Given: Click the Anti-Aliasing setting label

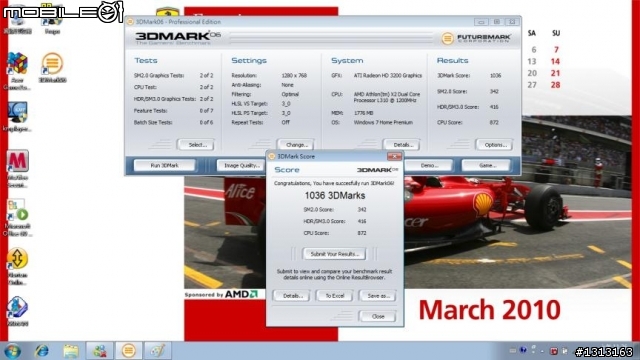Looking at the screenshot, I should click(246, 85).
